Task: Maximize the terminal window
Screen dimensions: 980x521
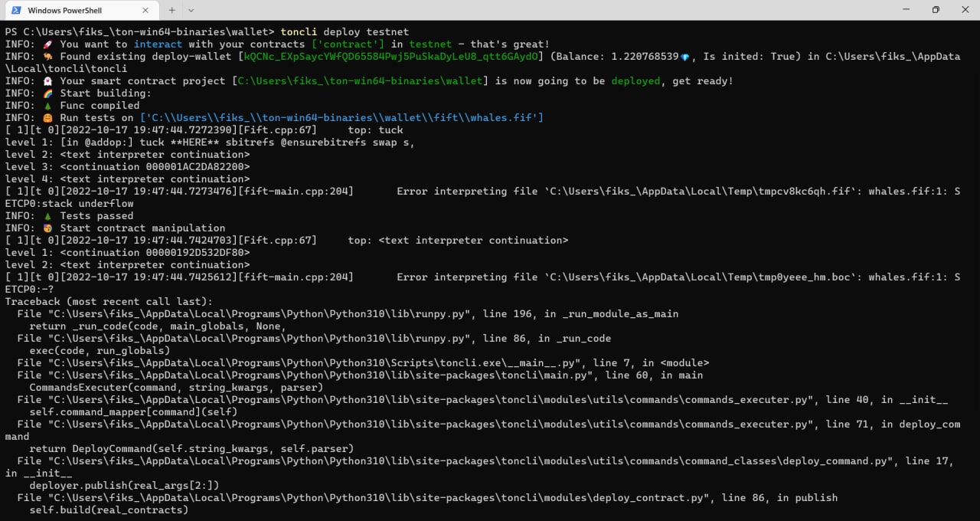Action: (935, 10)
